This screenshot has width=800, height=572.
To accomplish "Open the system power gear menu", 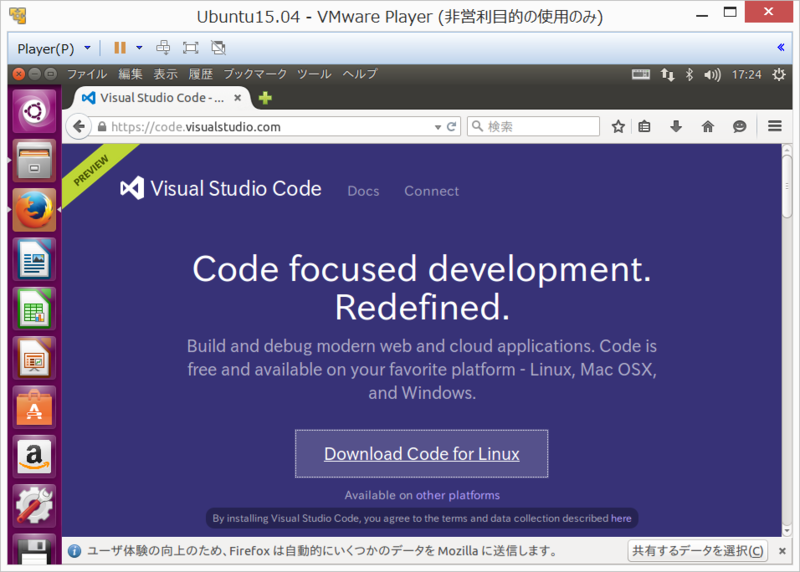I will pyautogui.click(x=779, y=74).
